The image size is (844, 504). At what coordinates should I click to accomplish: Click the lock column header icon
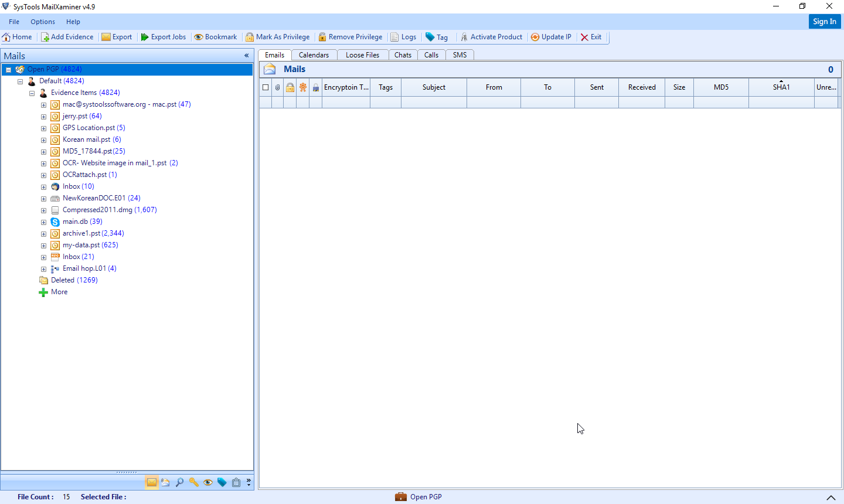(x=290, y=87)
